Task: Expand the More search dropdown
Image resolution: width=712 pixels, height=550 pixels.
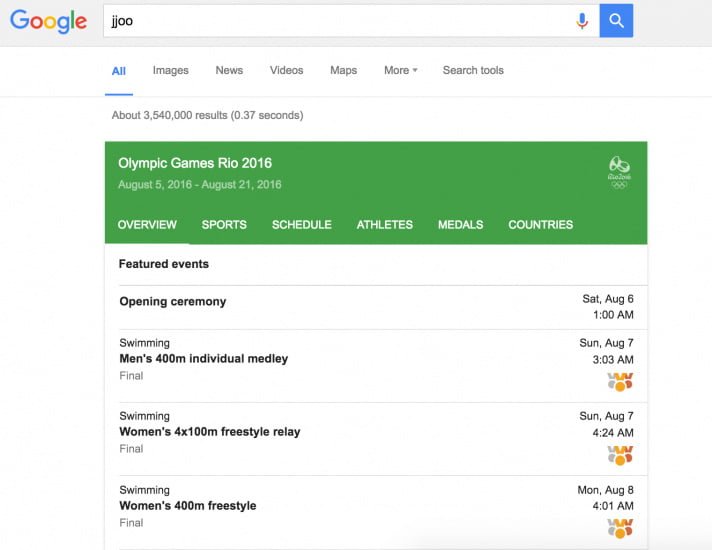Action: coord(400,70)
